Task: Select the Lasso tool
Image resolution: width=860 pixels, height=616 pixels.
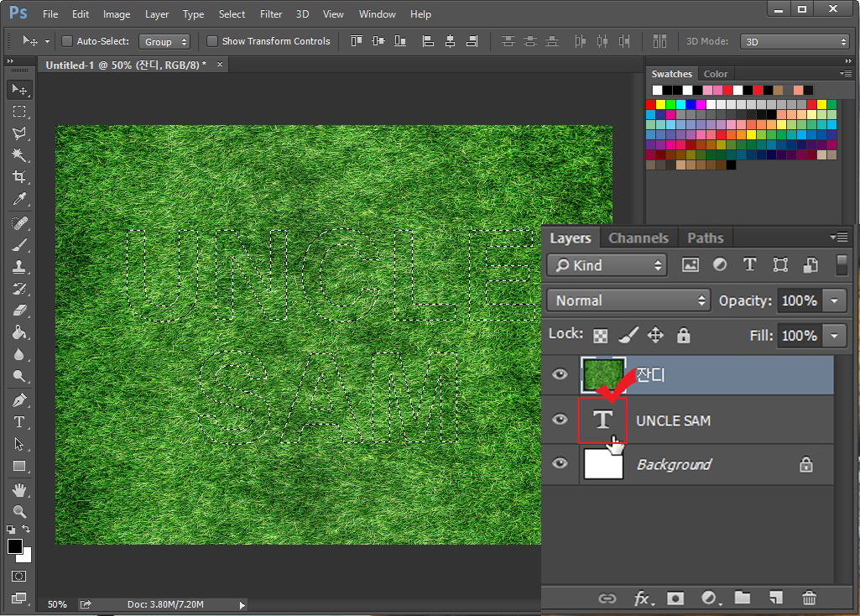Action: pyautogui.click(x=19, y=133)
